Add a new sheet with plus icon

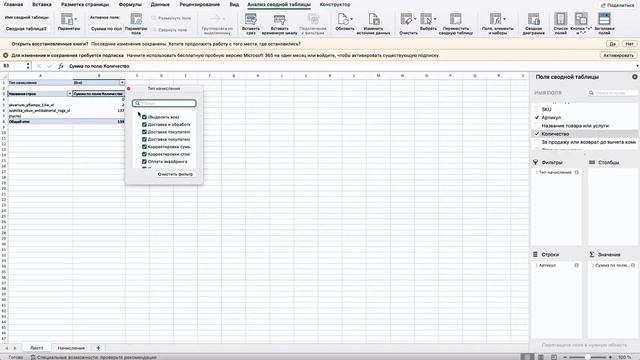click(98, 348)
